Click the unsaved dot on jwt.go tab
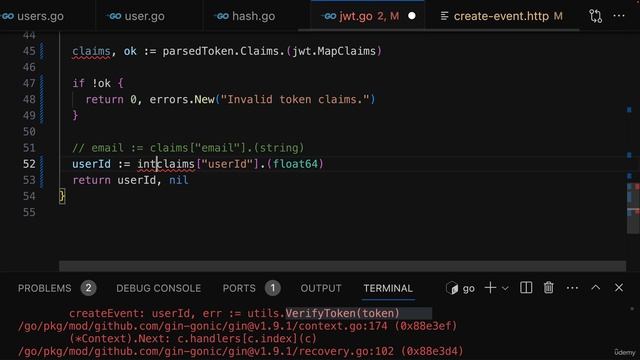The image size is (640, 360). coord(412,16)
